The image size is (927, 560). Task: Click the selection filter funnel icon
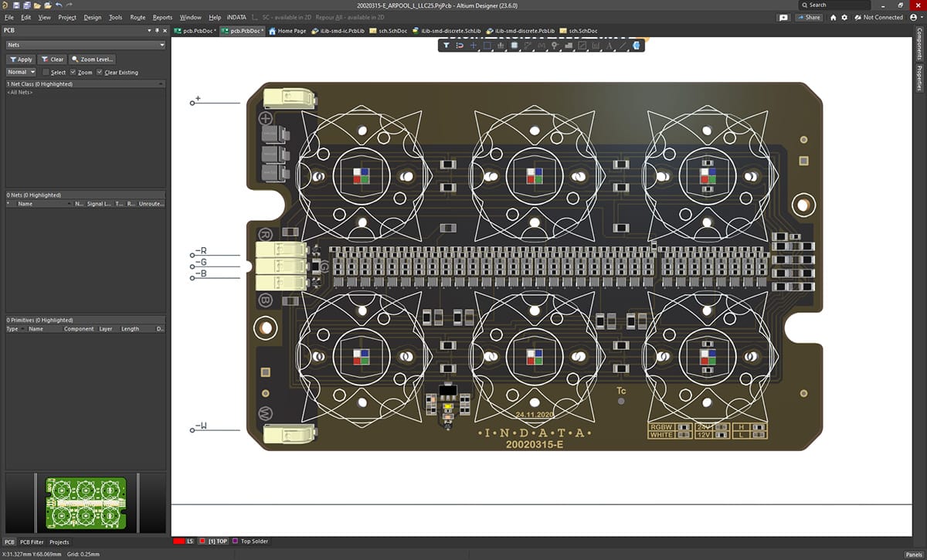click(x=446, y=46)
